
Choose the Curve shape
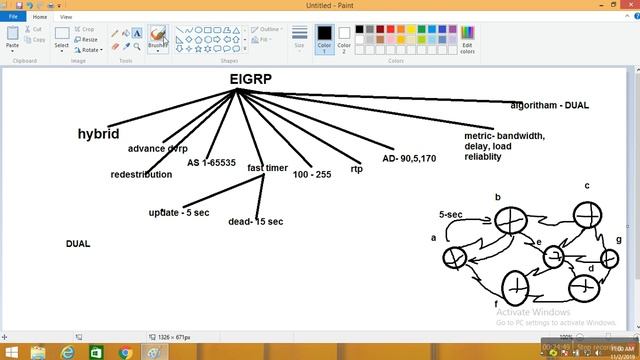point(189,30)
